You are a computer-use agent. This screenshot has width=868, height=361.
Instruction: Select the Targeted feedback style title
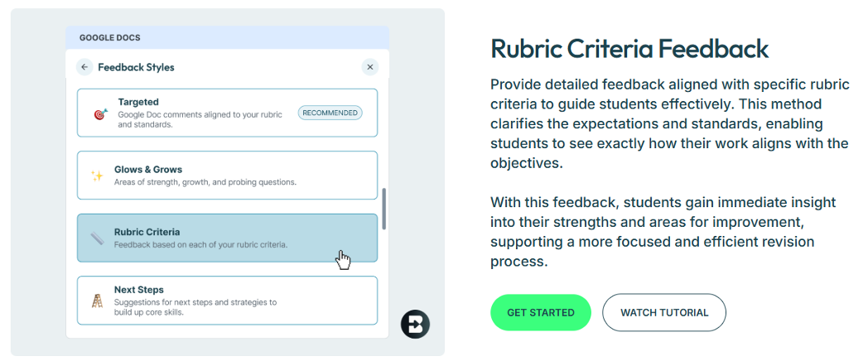click(137, 102)
